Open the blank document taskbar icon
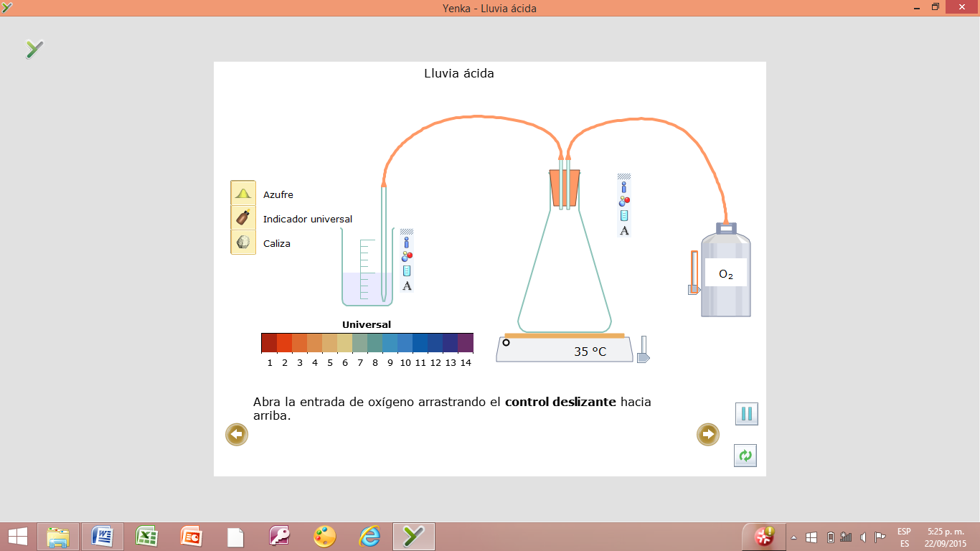Viewport: 980px width, 551px height. [235, 536]
